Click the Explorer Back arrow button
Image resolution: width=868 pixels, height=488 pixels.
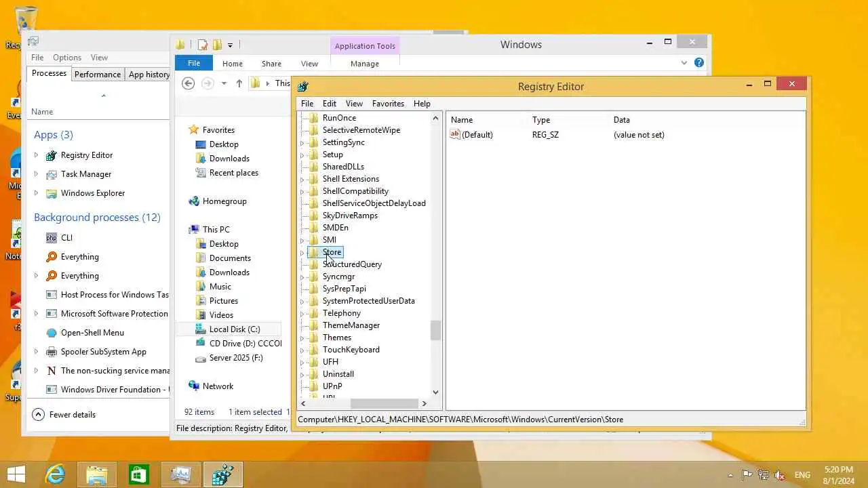point(189,83)
